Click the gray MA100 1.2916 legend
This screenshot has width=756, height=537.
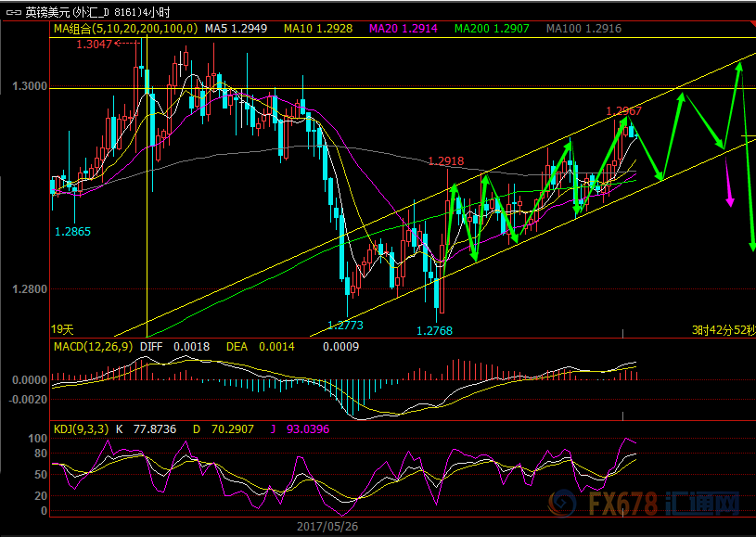pyautogui.click(x=583, y=29)
